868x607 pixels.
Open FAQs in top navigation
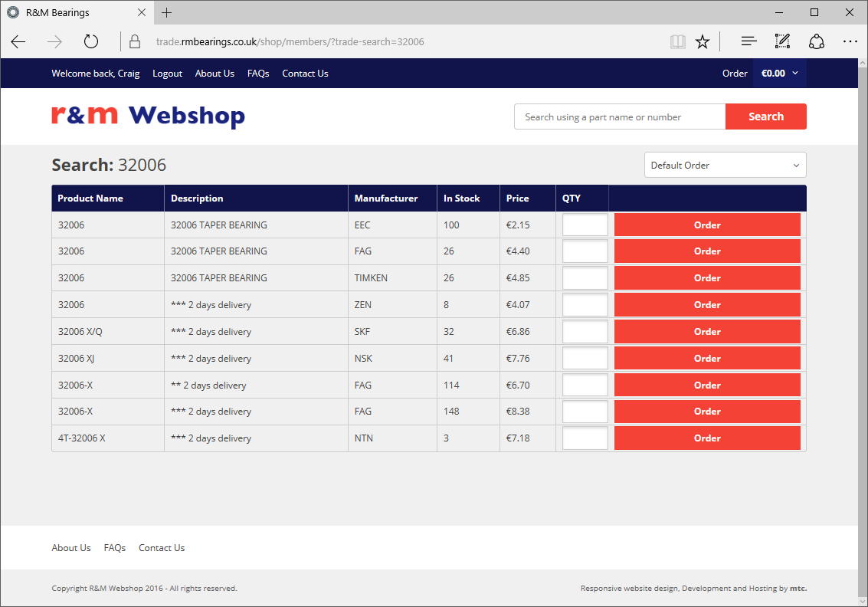258,73
